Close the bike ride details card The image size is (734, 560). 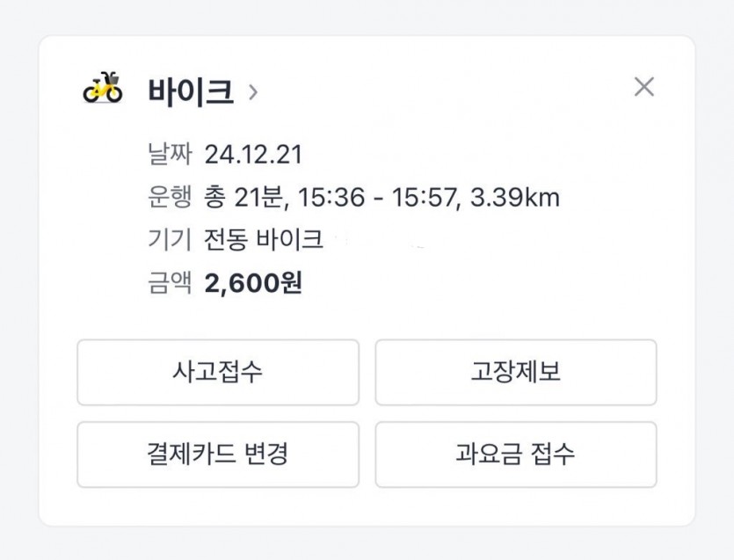(x=644, y=87)
